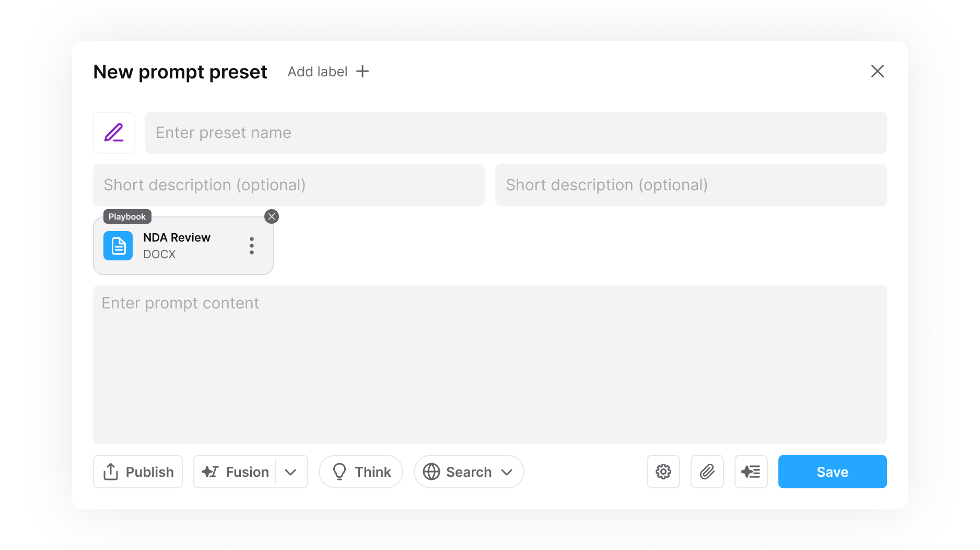Viewport: 980px width, 550px height.
Task: Click the Think lightbulb icon
Action: [x=341, y=472]
